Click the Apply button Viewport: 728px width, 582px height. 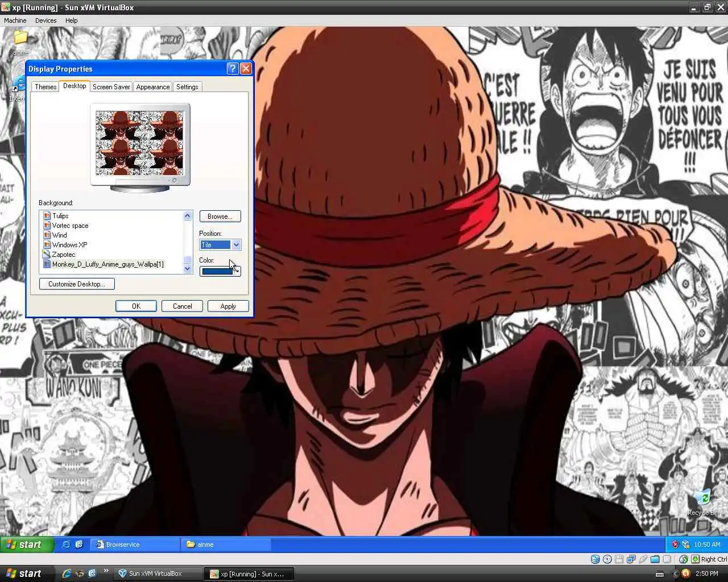click(x=228, y=306)
